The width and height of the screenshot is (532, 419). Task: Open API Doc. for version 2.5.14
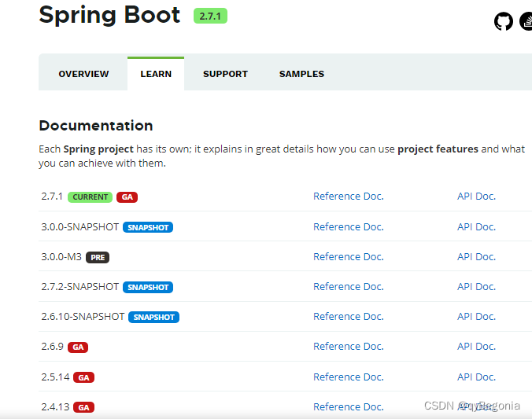click(476, 377)
